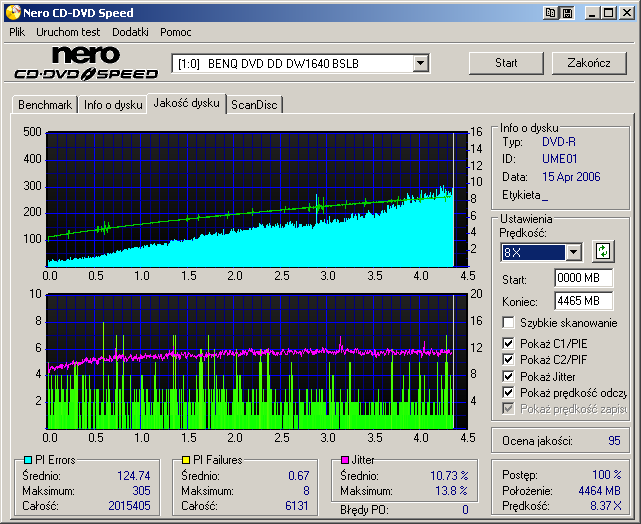This screenshot has height=524, width=641.
Task: Toggle the Szybkie skanowanie checkbox
Action: tap(508, 322)
